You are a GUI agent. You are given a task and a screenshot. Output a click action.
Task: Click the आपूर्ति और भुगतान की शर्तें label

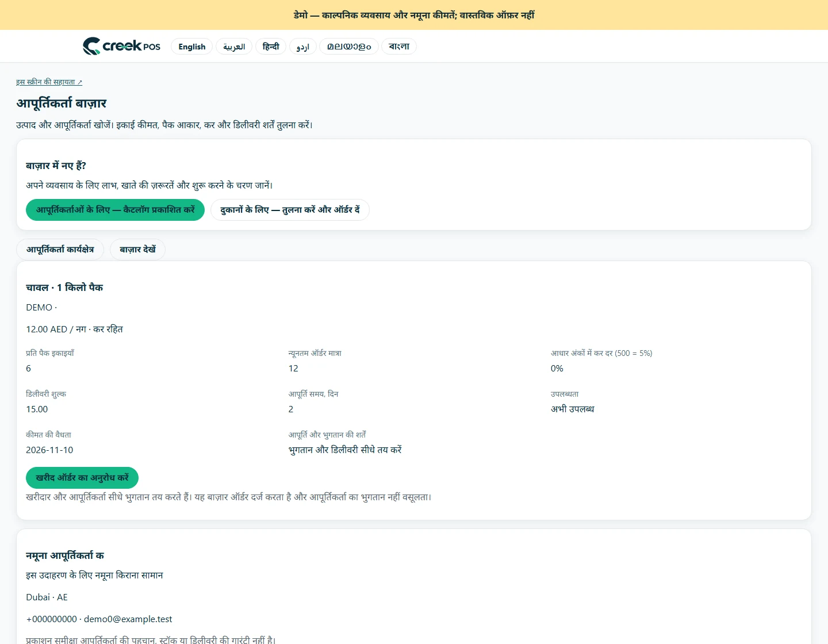(327, 435)
